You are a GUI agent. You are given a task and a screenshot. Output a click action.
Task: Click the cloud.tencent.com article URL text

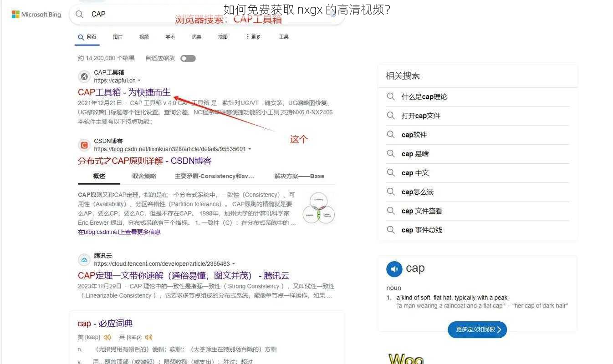click(x=162, y=264)
